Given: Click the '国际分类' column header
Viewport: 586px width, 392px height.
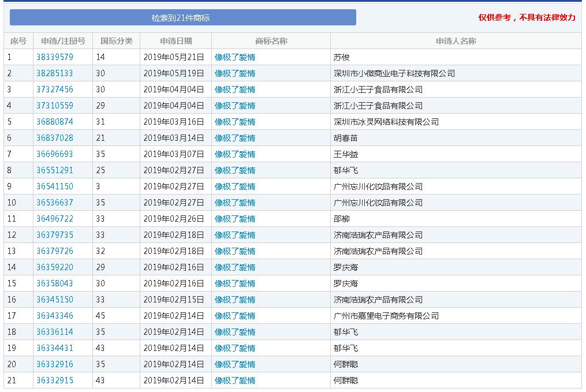Looking at the screenshot, I should (117, 41).
